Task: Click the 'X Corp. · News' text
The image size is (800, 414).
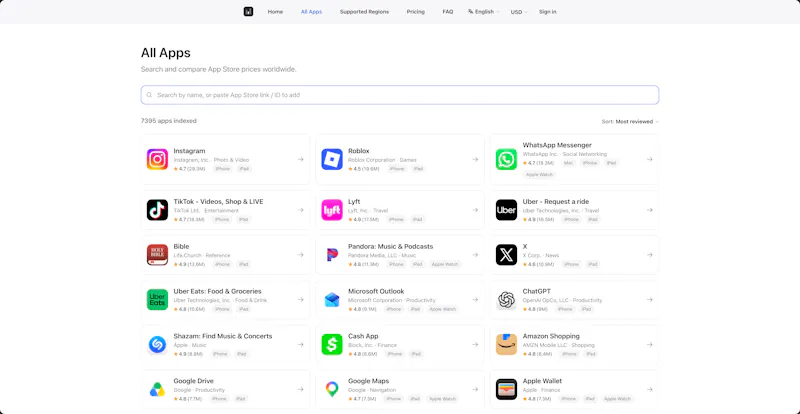Action: (x=541, y=255)
